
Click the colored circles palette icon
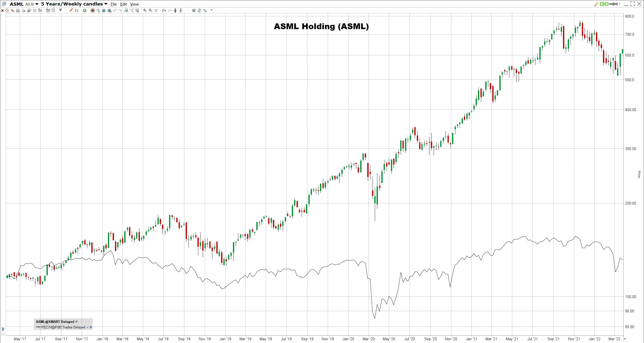point(194,10)
